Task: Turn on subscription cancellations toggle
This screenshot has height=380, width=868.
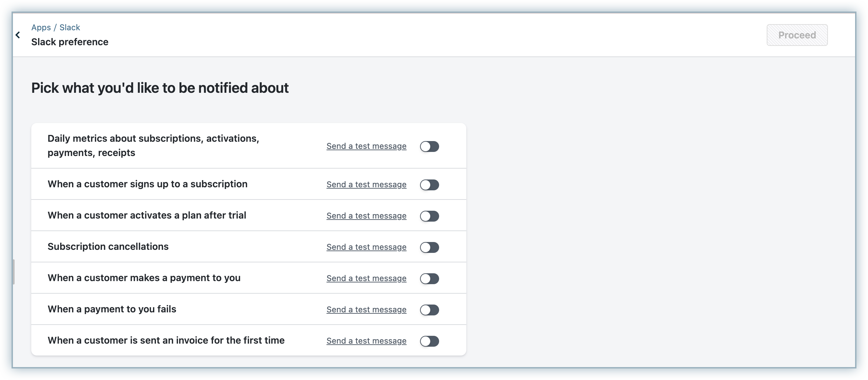Action: [x=429, y=247]
